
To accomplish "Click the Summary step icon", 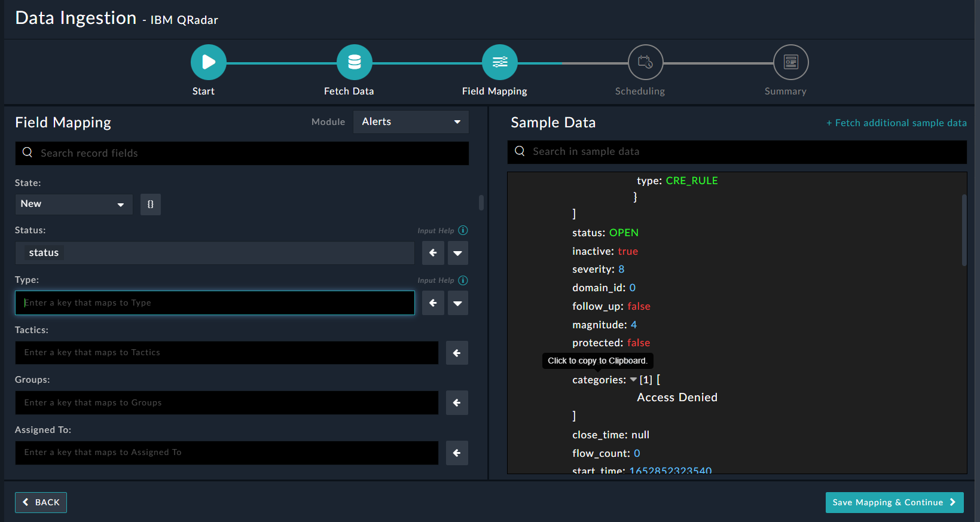I will pyautogui.click(x=790, y=62).
